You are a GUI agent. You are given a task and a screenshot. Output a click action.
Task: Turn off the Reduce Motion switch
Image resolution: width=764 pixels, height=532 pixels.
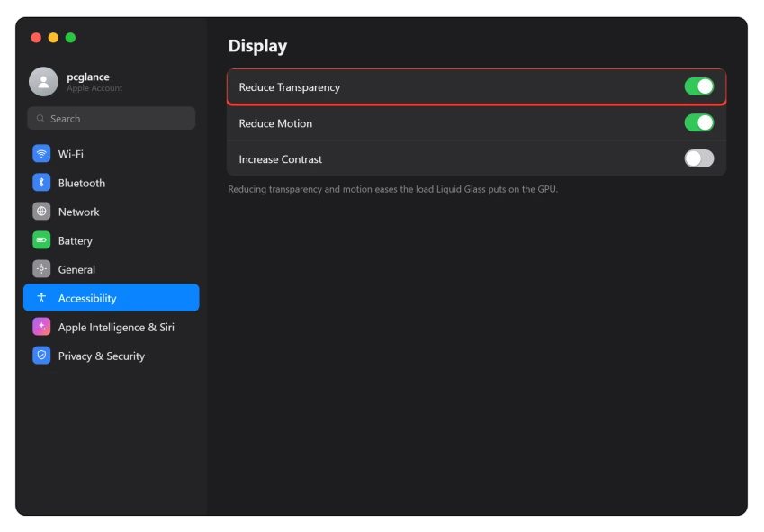(x=698, y=122)
